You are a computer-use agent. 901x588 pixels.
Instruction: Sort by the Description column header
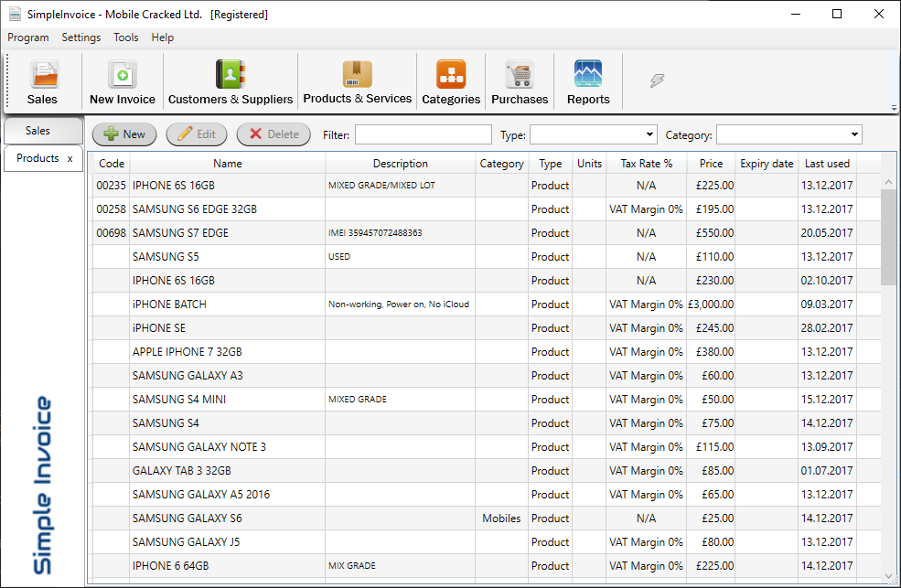click(x=401, y=164)
